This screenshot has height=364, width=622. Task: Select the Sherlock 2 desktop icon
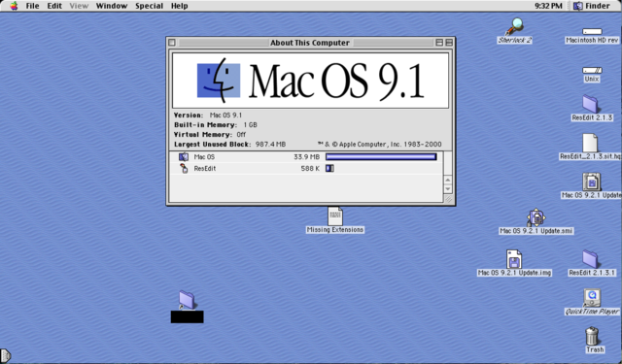[514, 26]
